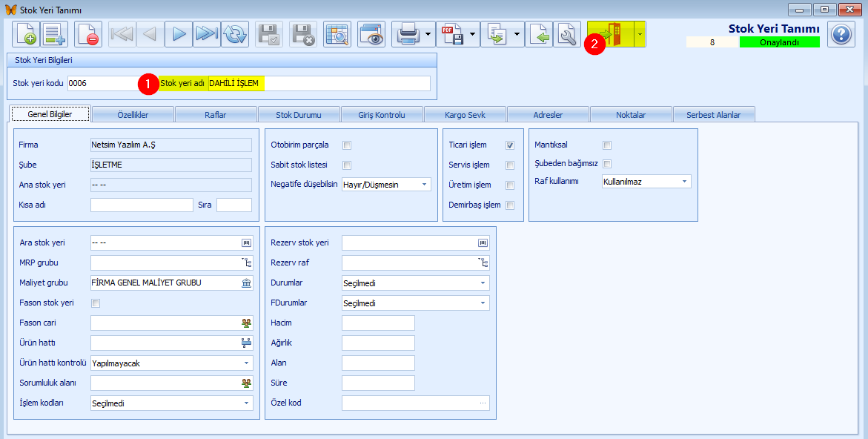
Task: Uncheck the Ticari işlem checkbox
Action: click(510, 145)
